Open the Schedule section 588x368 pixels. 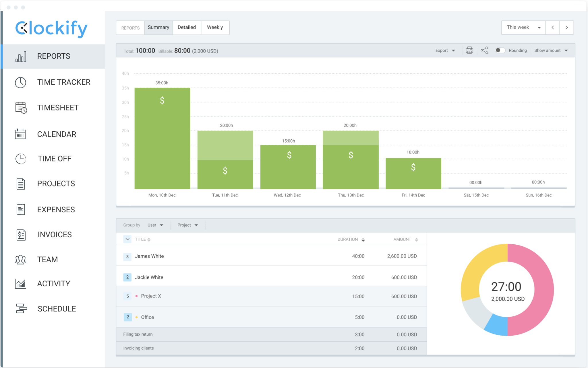[57, 309]
